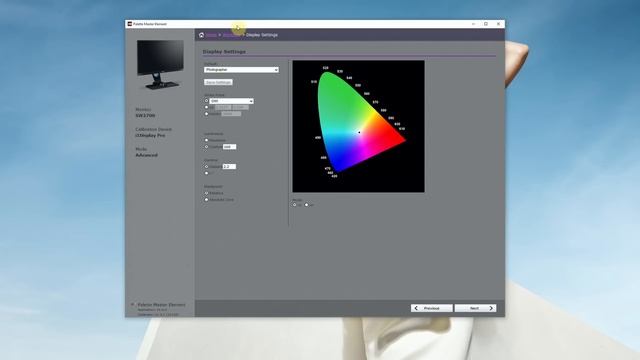Image resolution: width=640 pixels, height=360 pixels.
Task: Click the gamma 2.2 input field
Action: [229, 167]
